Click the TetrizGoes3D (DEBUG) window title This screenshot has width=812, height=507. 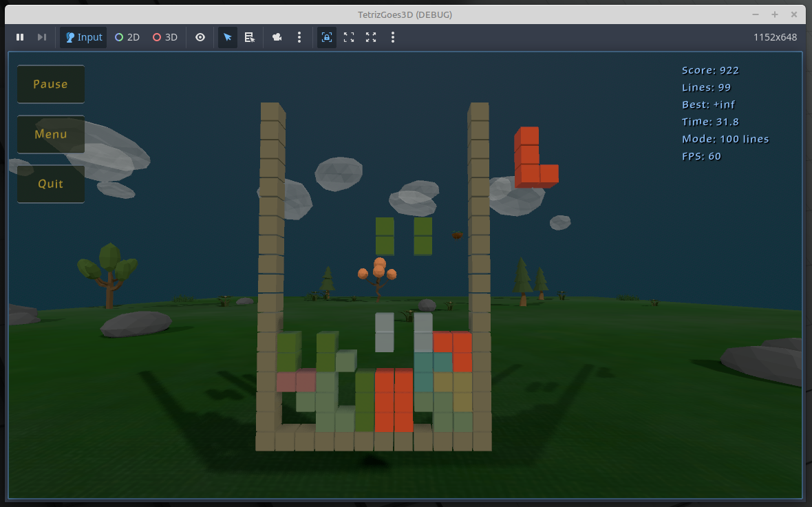pos(405,14)
